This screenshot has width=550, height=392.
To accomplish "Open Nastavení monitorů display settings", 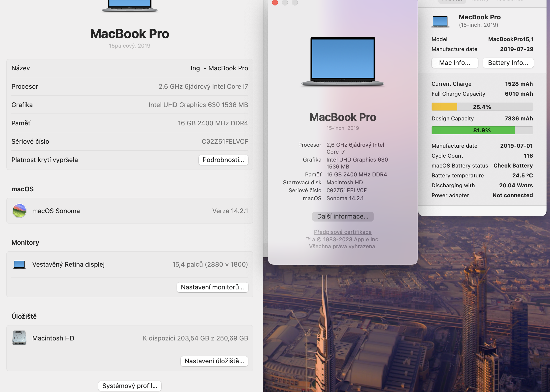I will [x=212, y=287].
